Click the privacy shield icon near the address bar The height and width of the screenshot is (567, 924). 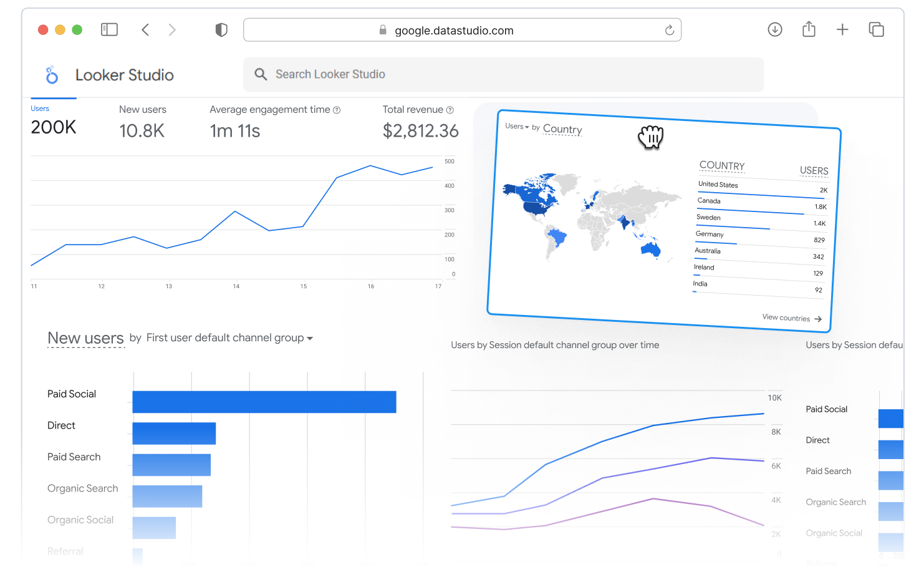[221, 29]
